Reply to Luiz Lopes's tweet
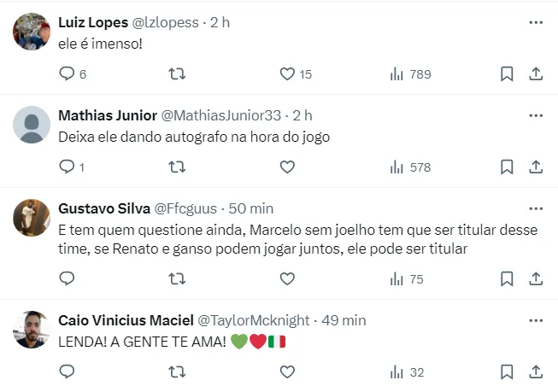The height and width of the screenshot is (392, 558). pos(68,74)
